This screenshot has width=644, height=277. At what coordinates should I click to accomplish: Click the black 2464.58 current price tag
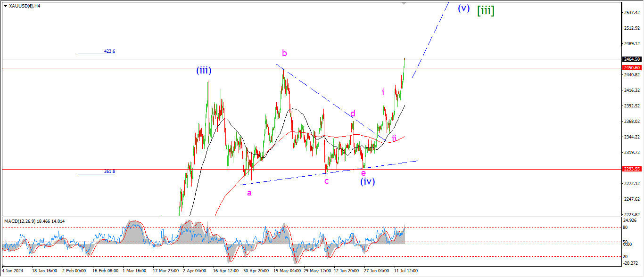tap(631, 59)
